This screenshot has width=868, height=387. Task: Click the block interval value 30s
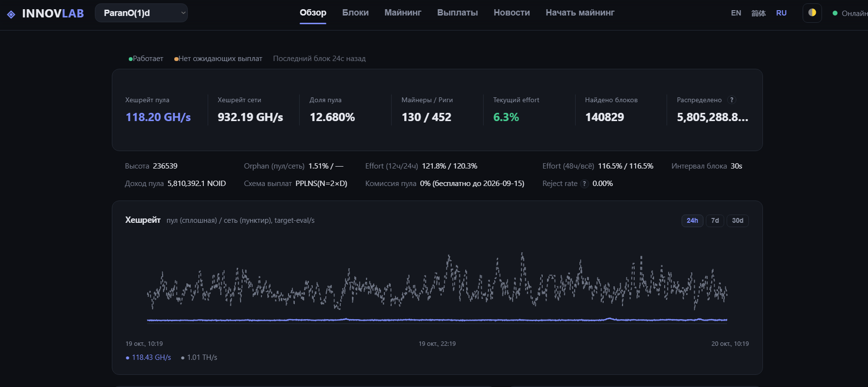736,166
